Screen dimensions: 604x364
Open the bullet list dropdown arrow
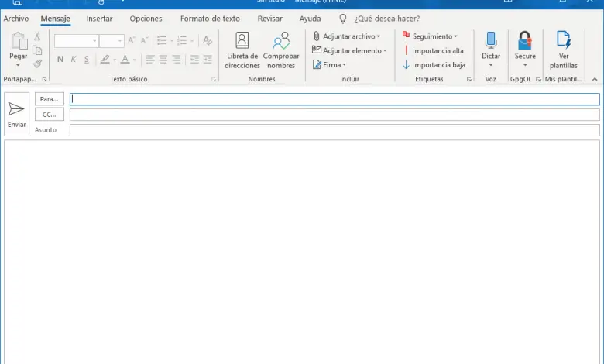[172, 41]
